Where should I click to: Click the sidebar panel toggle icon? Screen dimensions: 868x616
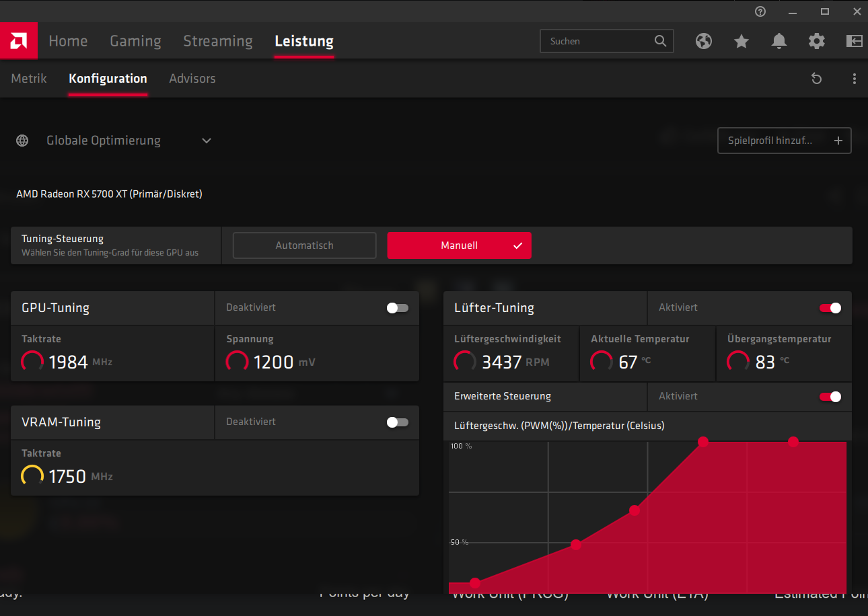pos(854,41)
